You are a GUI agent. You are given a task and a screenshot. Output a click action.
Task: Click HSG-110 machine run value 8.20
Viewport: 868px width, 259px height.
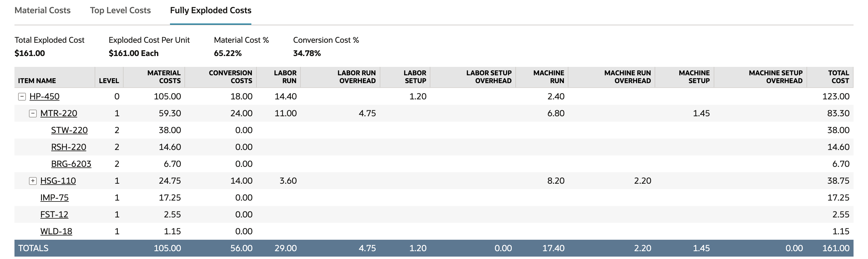click(556, 180)
